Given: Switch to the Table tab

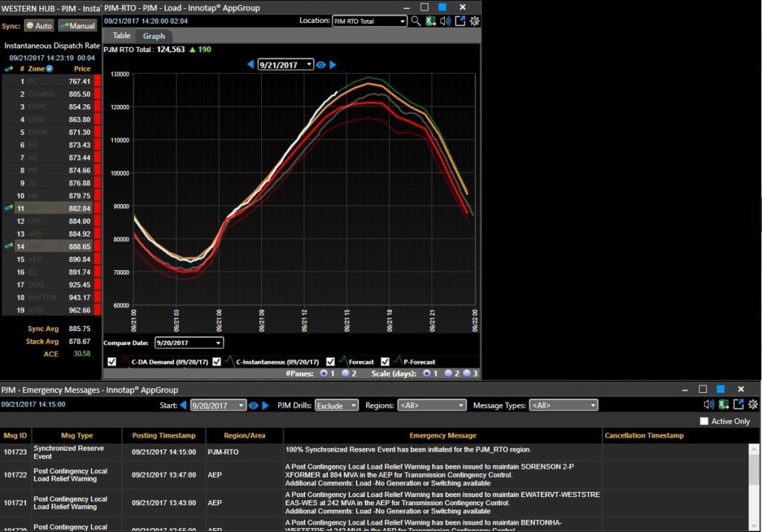Looking at the screenshot, I should click(x=121, y=36).
